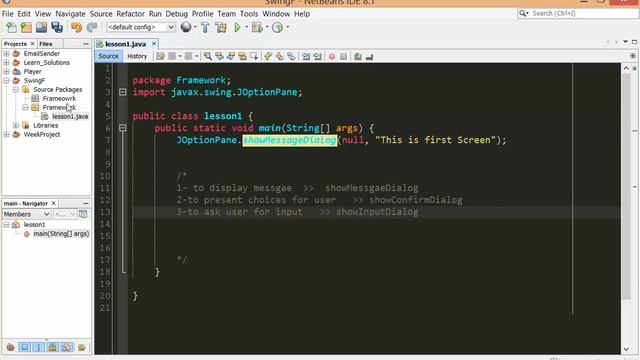The height and width of the screenshot is (360, 640).
Task: Expand the Libraries node
Action: [x=16, y=125]
